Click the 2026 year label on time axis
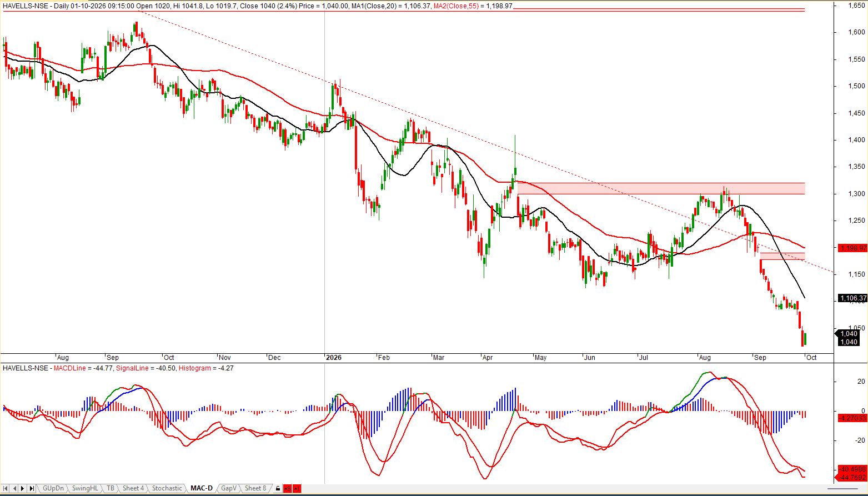Viewport: 868px width, 496px height. click(x=333, y=358)
